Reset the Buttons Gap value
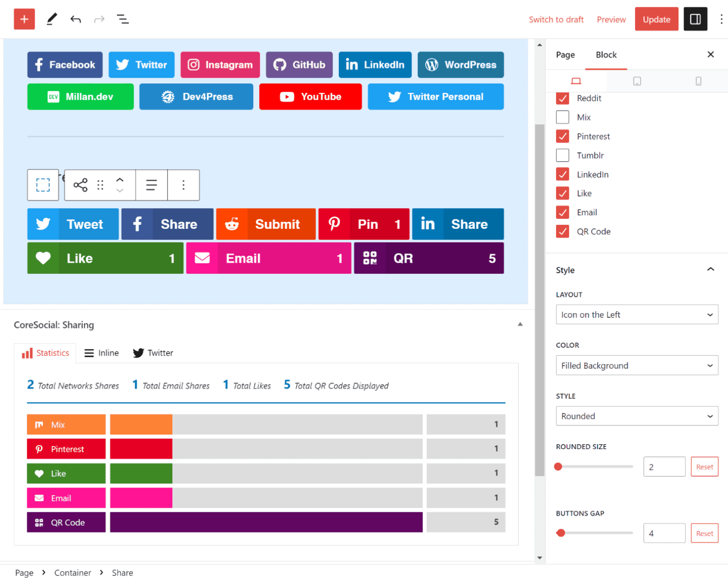The image size is (728, 578). (705, 533)
